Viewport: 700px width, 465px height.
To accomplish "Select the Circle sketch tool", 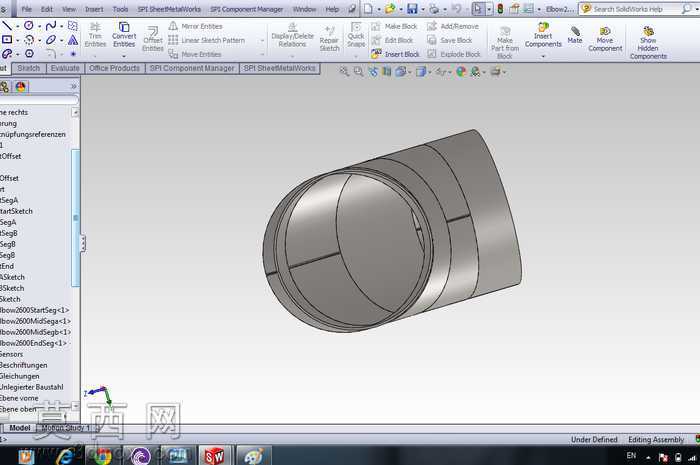I will (x=29, y=26).
